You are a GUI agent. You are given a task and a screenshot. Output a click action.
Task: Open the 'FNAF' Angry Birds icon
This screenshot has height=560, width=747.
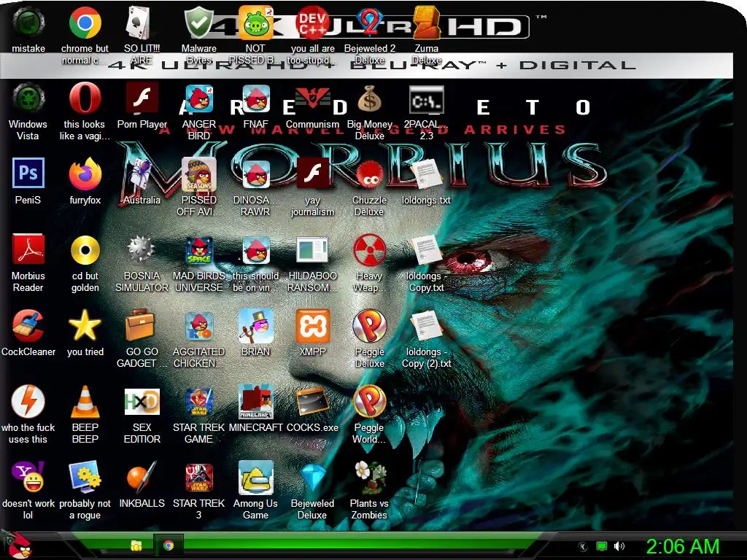coord(255,98)
